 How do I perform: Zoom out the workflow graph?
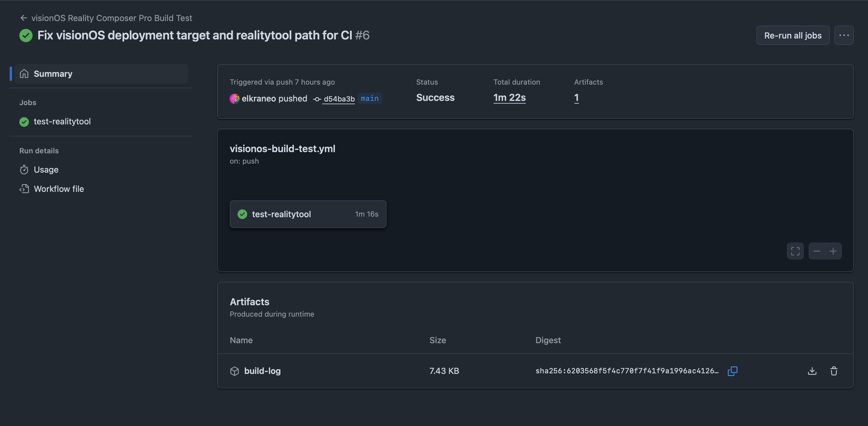click(x=817, y=251)
